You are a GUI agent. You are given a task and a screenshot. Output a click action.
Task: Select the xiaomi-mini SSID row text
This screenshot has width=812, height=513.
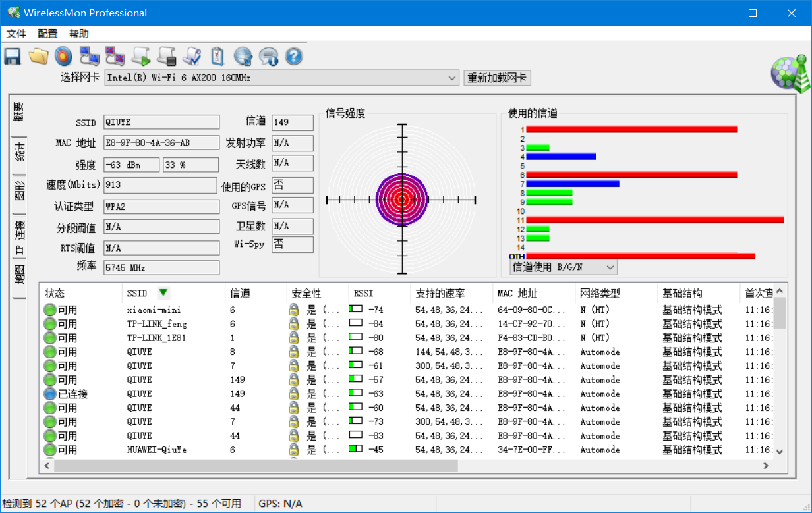154,310
